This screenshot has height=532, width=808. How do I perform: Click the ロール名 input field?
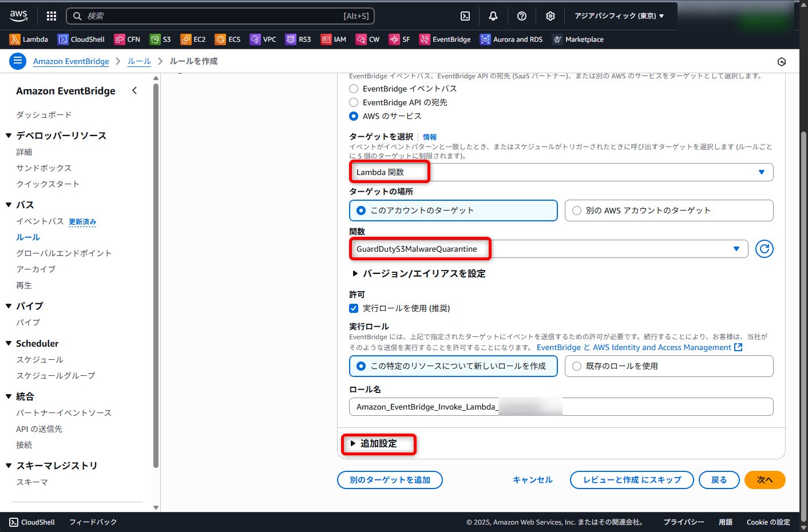click(x=561, y=407)
